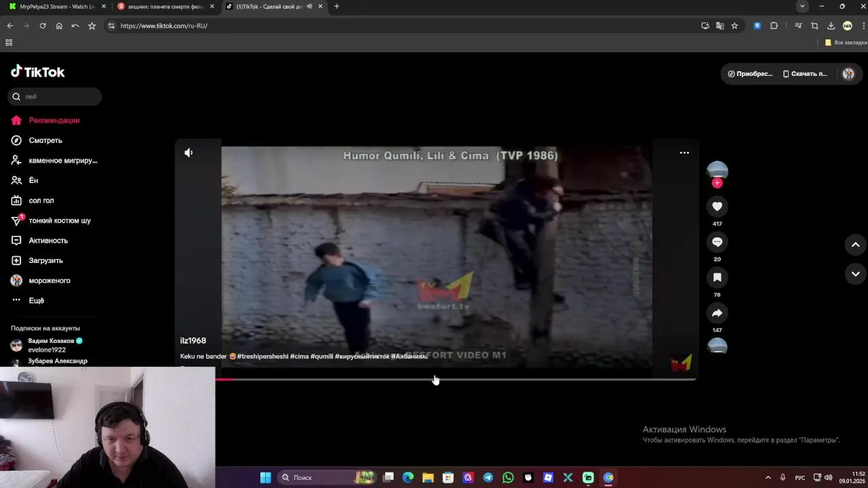868x488 pixels.
Task: Save video with the bookmark icon
Action: pos(717,277)
